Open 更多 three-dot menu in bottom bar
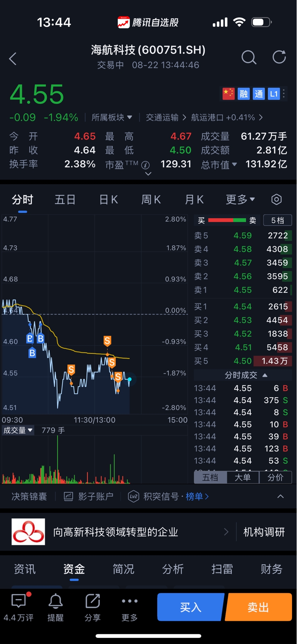297x644 pixels. coord(130,607)
